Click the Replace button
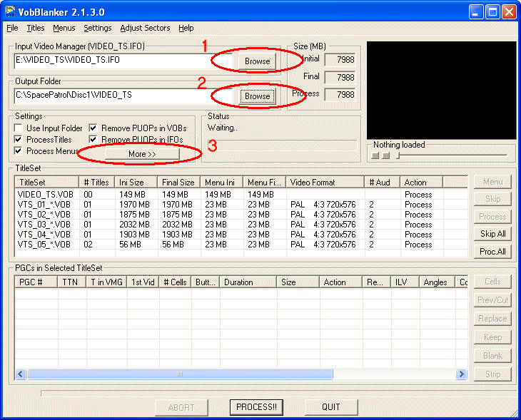This screenshot has height=420, width=521. click(x=492, y=319)
